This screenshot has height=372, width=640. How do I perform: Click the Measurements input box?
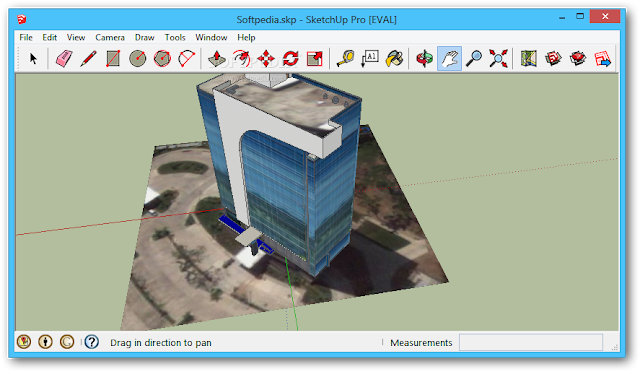pos(531,342)
